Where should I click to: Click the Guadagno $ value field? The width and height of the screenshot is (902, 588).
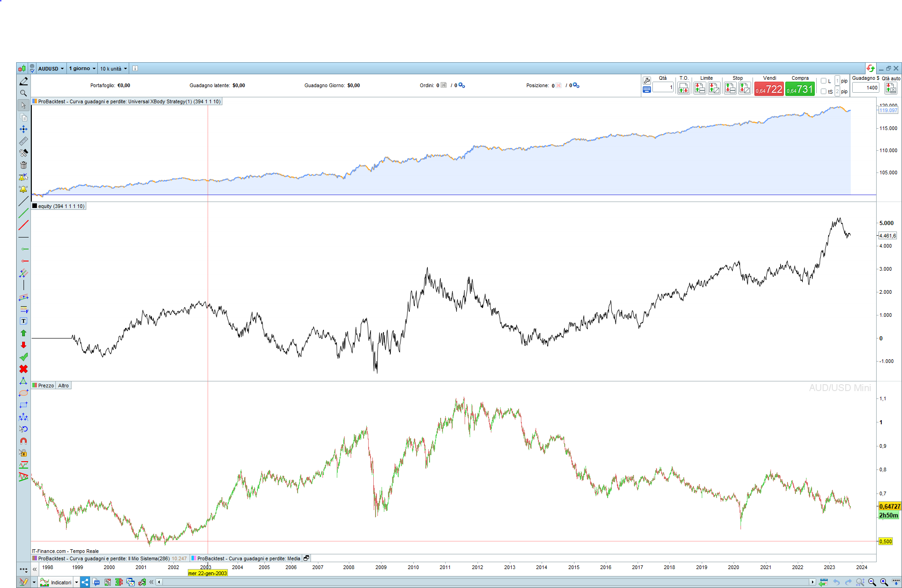click(865, 88)
